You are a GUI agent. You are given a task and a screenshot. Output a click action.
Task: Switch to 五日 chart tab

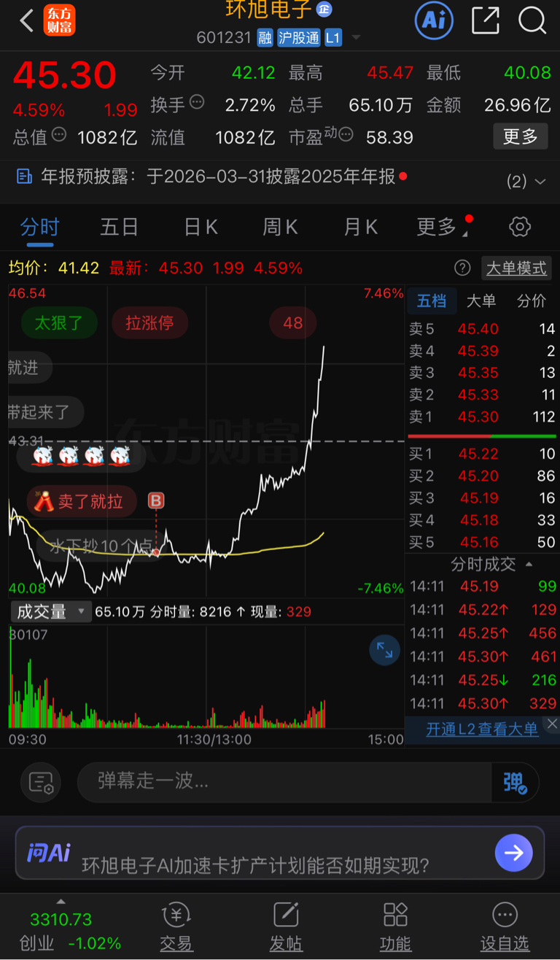pos(119,227)
